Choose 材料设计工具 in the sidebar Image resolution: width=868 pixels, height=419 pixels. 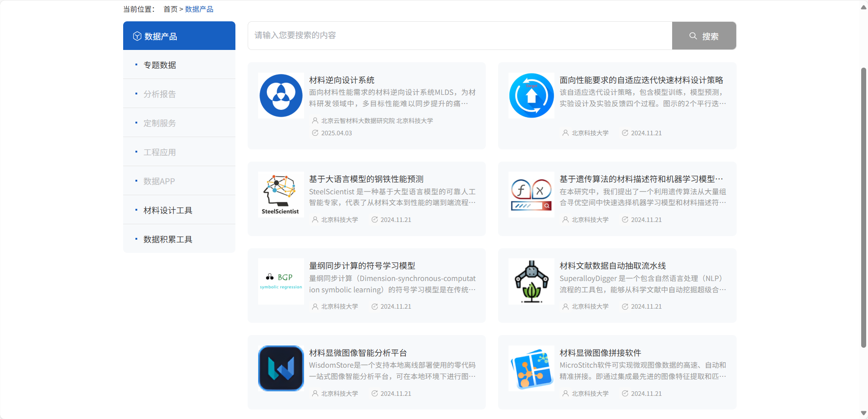click(x=168, y=210)
